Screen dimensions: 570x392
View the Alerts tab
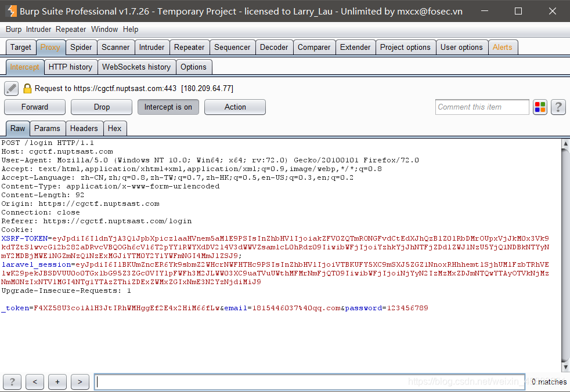tap(503, 47)
